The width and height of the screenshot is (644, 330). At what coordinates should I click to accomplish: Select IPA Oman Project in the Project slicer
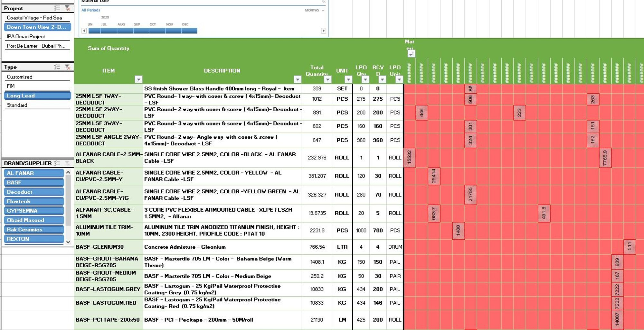click(x=37, y=36)
